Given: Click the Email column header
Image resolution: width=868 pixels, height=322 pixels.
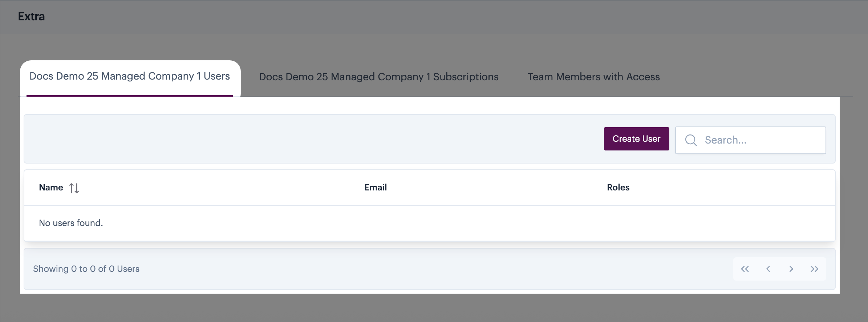Looking at the screenshot, I should point(376,188).
